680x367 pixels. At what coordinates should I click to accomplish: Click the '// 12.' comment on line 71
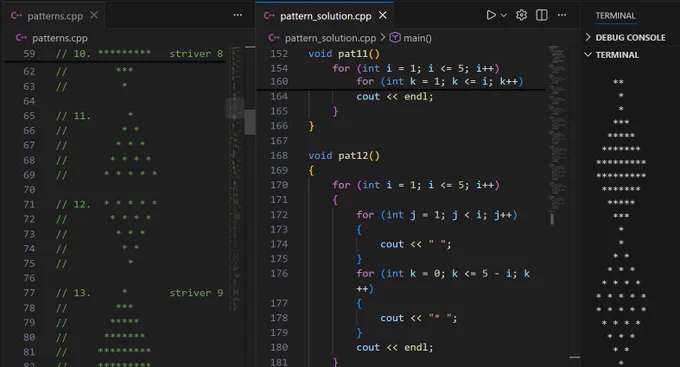[x=73, y=204]
